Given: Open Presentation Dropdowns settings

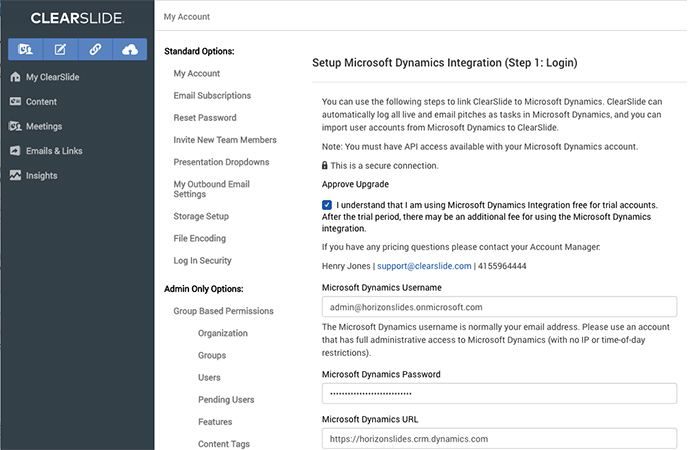Looking at the screenshot, I should [x=221, y=162].
